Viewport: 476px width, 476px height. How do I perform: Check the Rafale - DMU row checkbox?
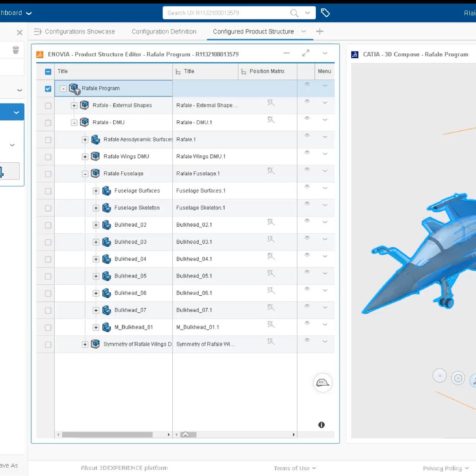[x=48, y=123]
